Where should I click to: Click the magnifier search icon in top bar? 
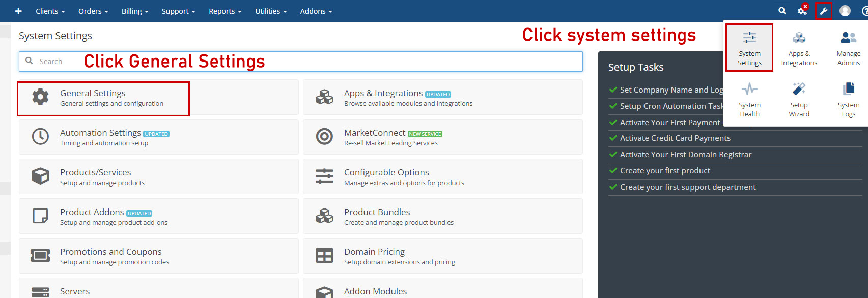pyautogui.click(x=782, y=11)
